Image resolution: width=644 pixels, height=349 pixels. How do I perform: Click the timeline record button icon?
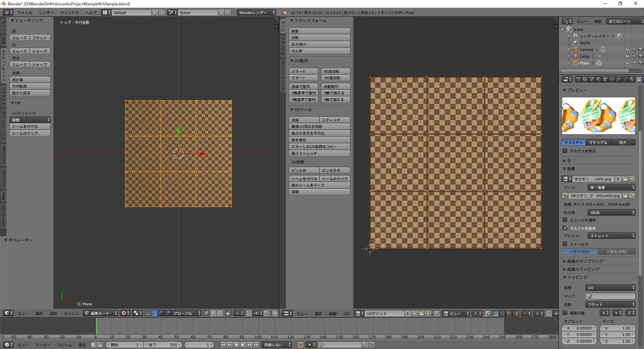pos(300,345)
